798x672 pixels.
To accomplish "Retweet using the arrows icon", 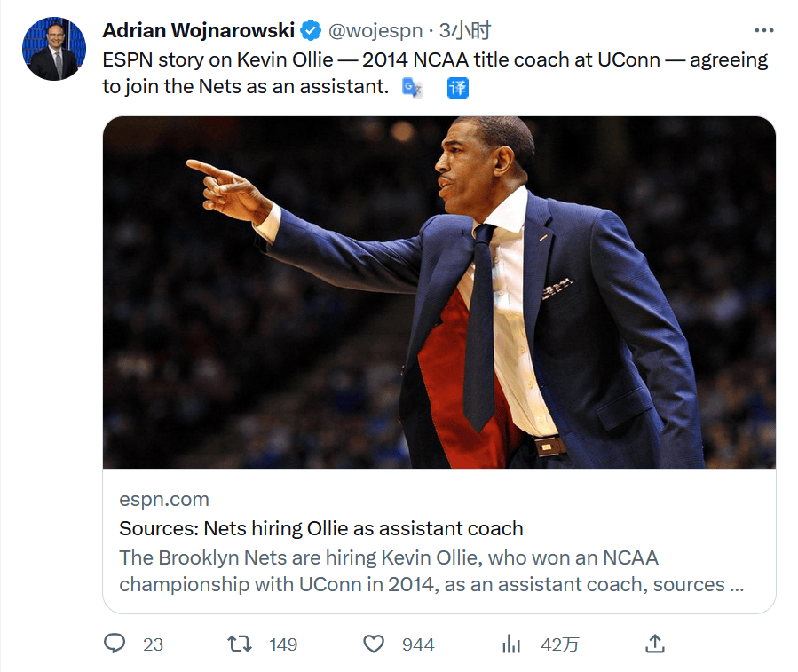I will click(240, 644).
